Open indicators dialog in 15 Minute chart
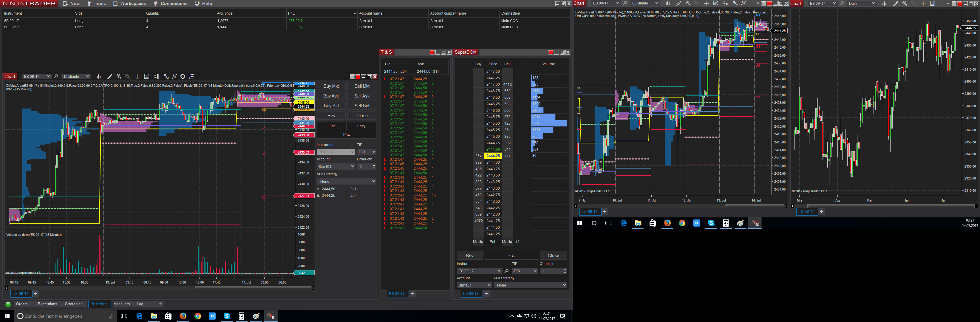Viewport: 980px width, 322px height. pos(166,76)
